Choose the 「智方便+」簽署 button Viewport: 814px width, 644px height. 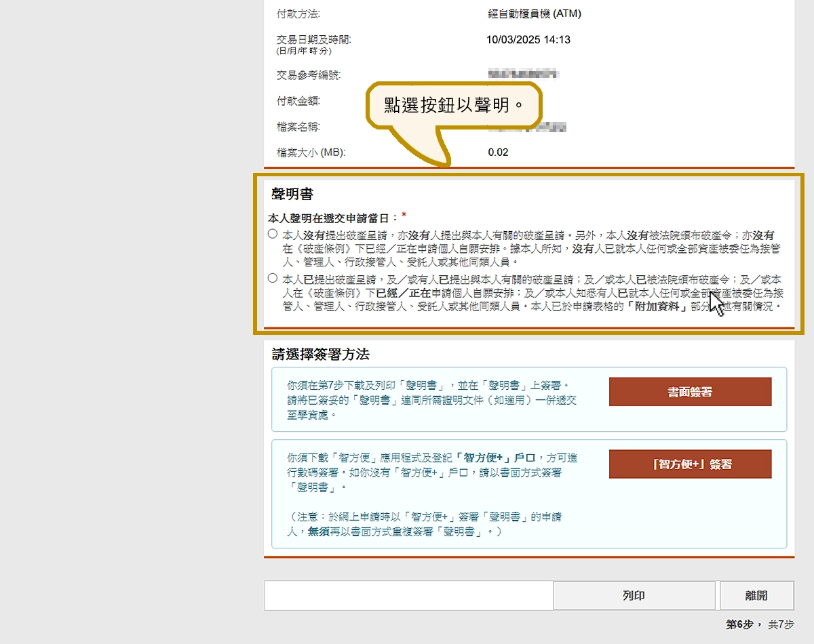690,464
